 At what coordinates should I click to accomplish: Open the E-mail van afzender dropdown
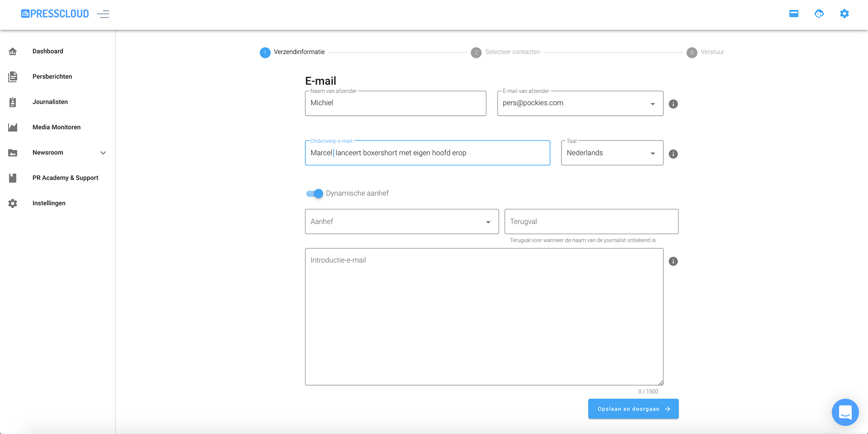580,104
